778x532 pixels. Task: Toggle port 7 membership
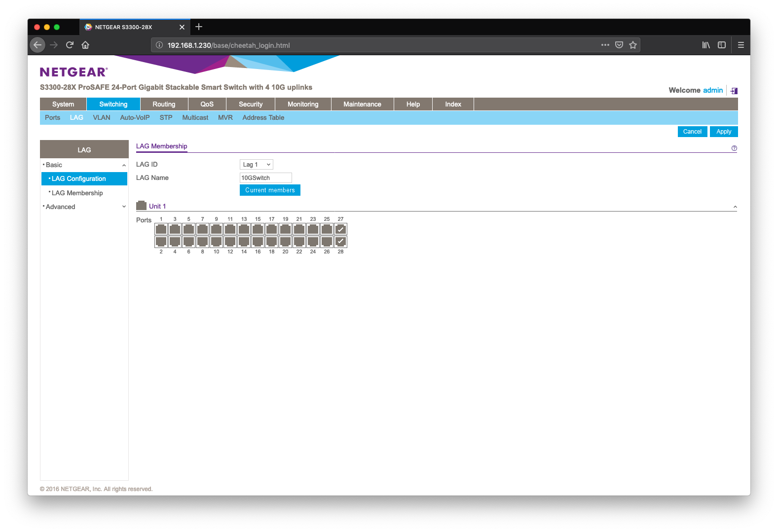202,229
